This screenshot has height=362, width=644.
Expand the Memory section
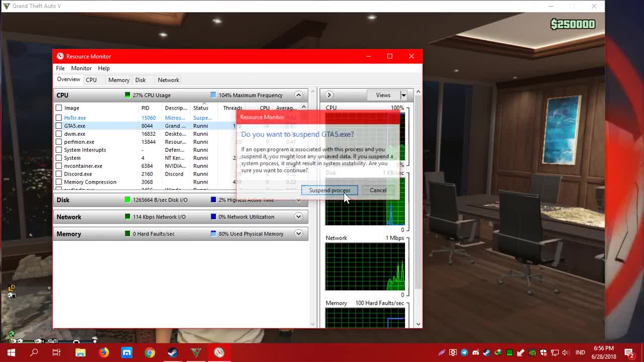pyautogui.click(x=298, y=234)
